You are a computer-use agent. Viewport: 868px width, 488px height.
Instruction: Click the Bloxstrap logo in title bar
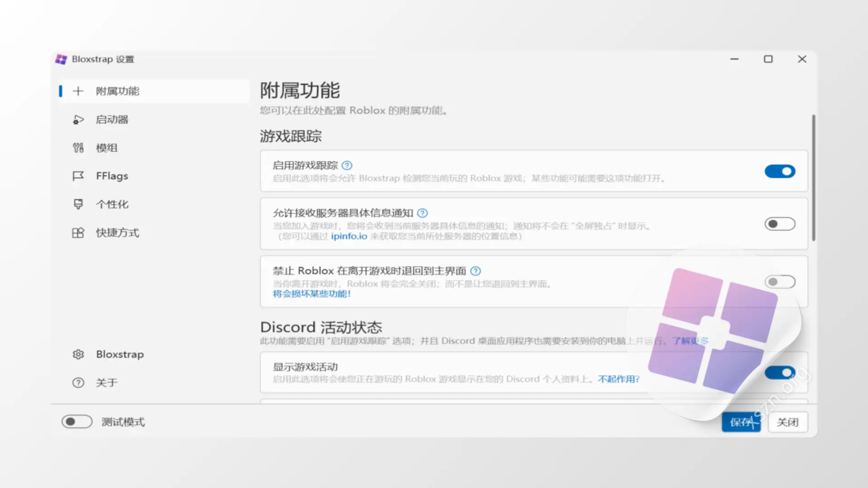coord(61,59)
